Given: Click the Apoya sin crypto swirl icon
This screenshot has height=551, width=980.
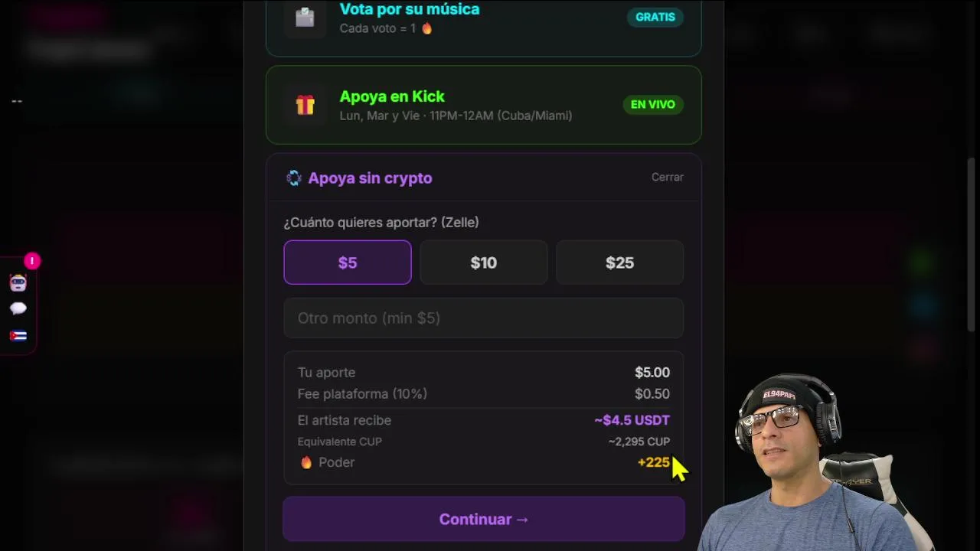Looking at the screenshot, I should [x=293, y=178].
